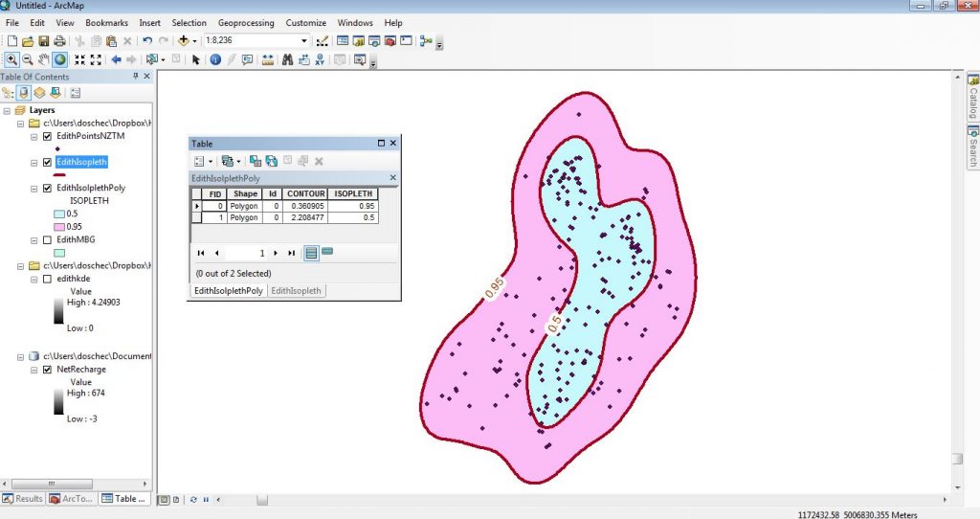980x519 pixels.
Task: Go back to previous extent arrow
Action: point(116,59)
